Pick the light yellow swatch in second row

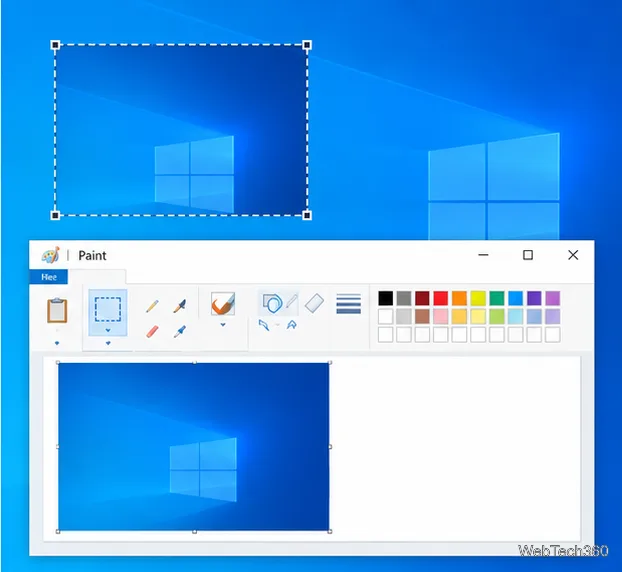(x=478, y=317)
